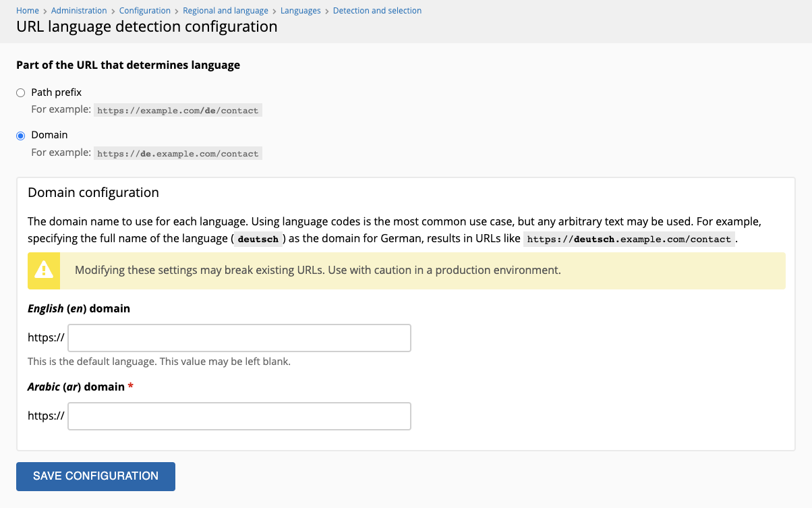This screenshot has height=508, width=812.
Task: Click the domain example URL
Action: pos(177,153)
